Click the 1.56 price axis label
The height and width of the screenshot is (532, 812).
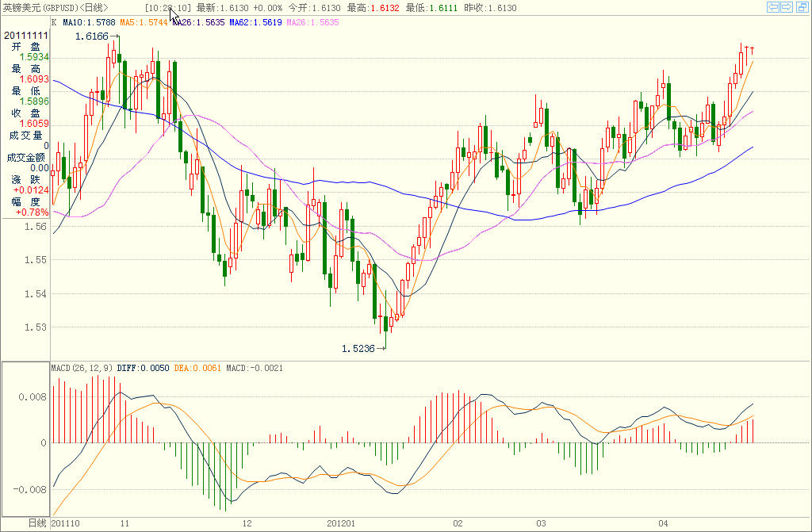pyautogui.click(x=35, y=227)
